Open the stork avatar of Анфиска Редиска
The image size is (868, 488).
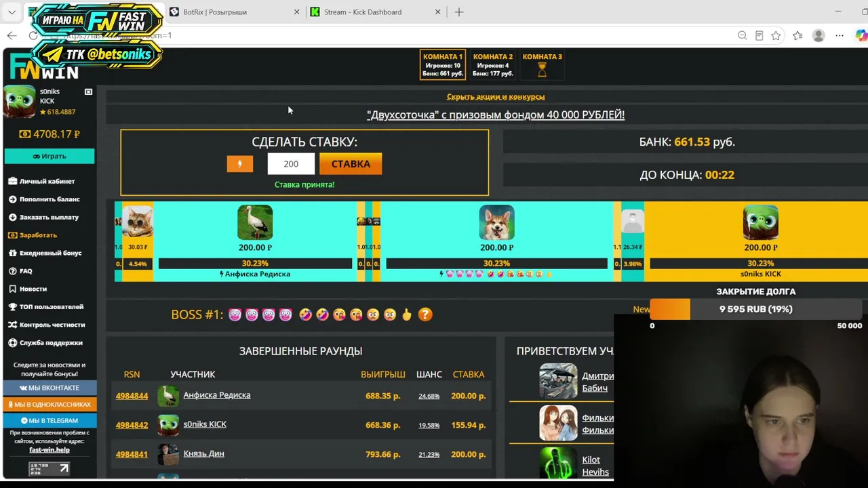[x=255, y=222]
